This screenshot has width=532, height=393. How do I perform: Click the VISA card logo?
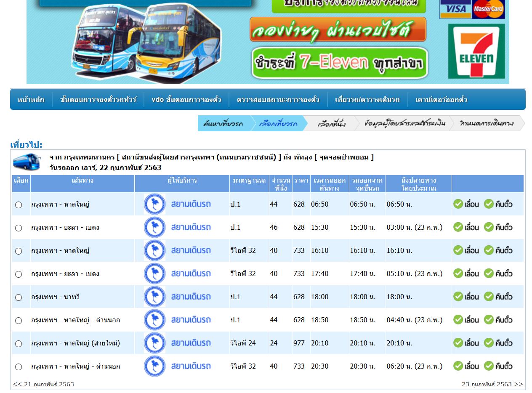coord(455,9)
